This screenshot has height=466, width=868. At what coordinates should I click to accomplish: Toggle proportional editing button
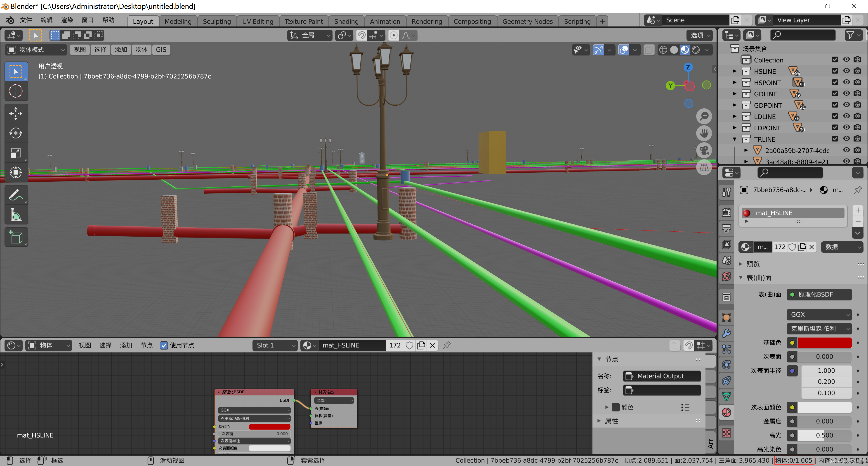pyautogui.click(x=394, y=35)
